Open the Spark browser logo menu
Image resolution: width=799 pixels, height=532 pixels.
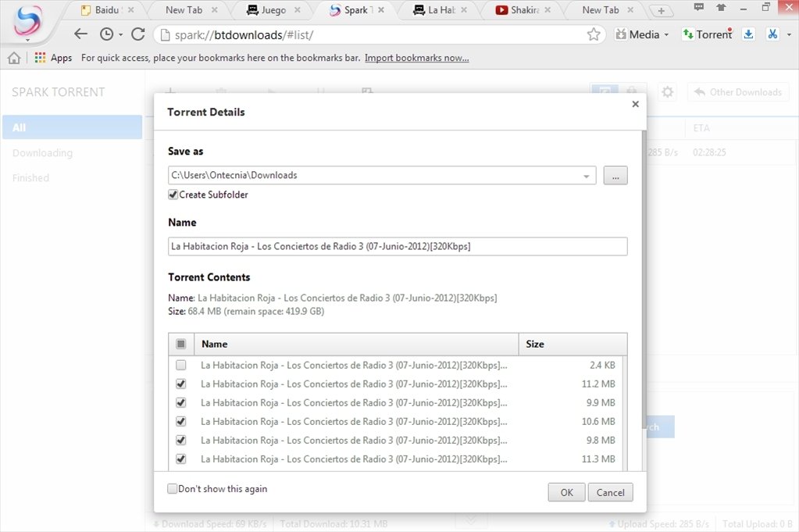27,21
